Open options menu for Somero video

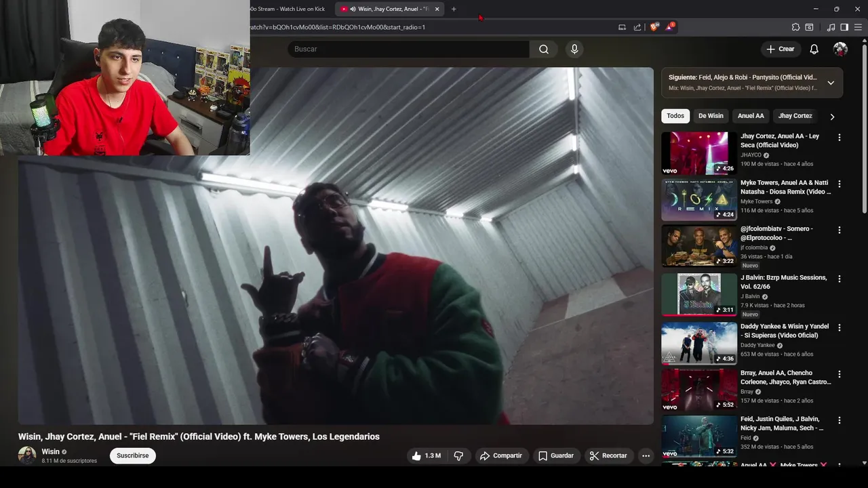(x=840, y=230)
